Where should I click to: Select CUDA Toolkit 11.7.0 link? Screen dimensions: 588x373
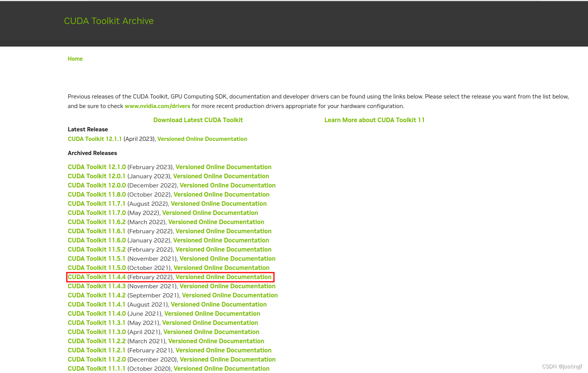[97, 213]
